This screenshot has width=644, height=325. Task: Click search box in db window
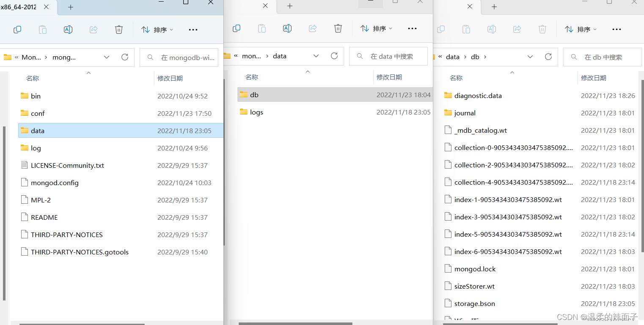tap(603, 57)
